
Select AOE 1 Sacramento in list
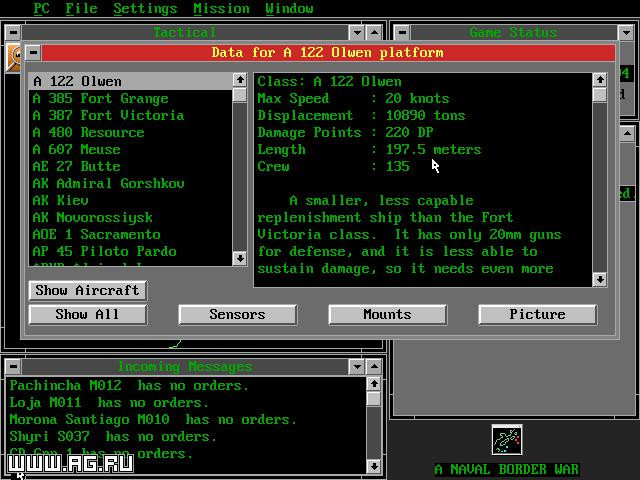tap(131, 234)
